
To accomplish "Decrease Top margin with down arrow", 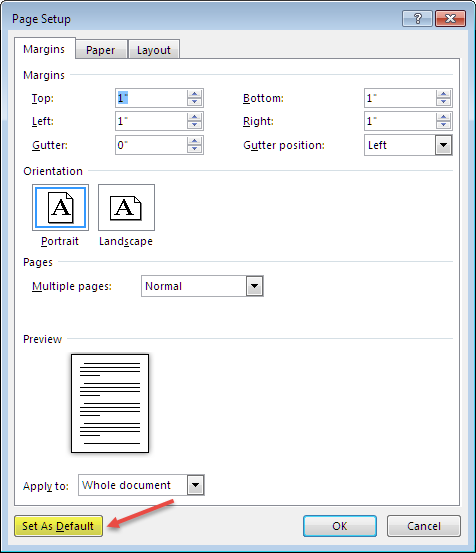I will [x=195, y=102].
